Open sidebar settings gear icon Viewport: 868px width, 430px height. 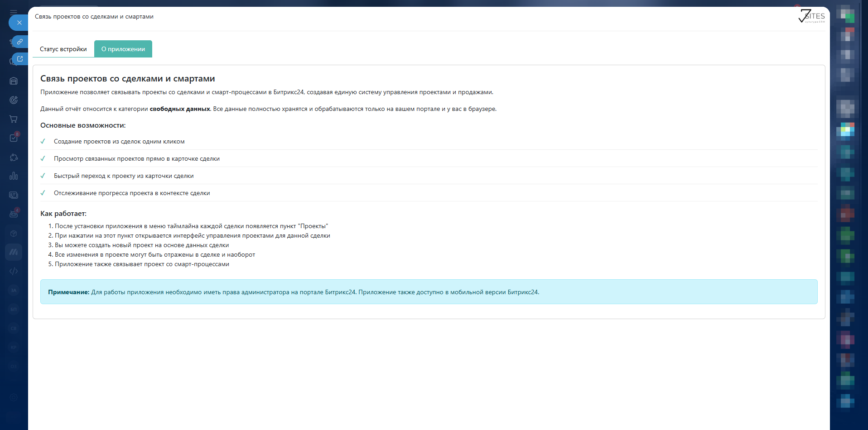click(14, 397)
